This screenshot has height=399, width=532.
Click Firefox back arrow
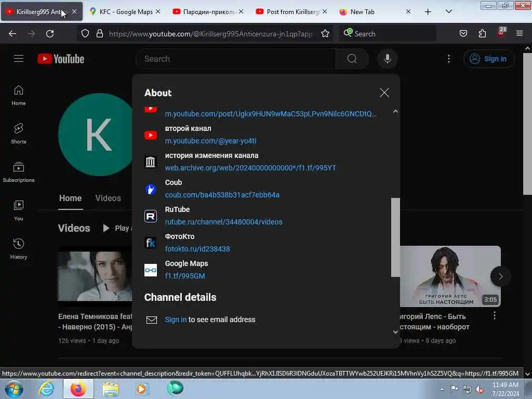(12, 34)
